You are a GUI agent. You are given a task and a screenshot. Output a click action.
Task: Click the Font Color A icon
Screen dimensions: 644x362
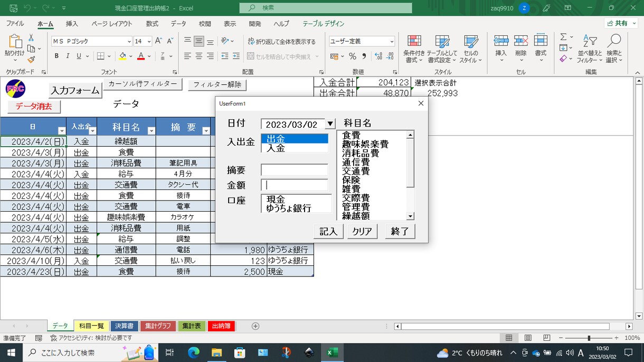(141, 56)
